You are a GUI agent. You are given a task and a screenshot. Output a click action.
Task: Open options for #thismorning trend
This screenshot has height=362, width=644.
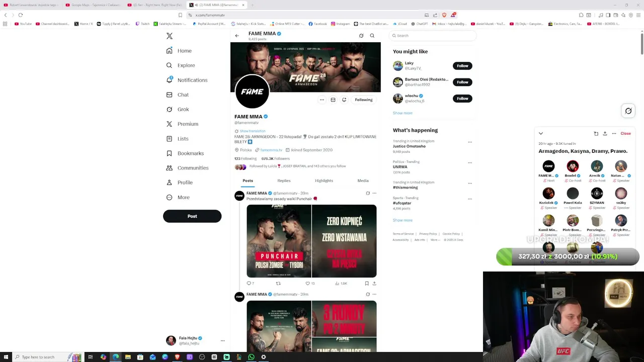point(470,183)
